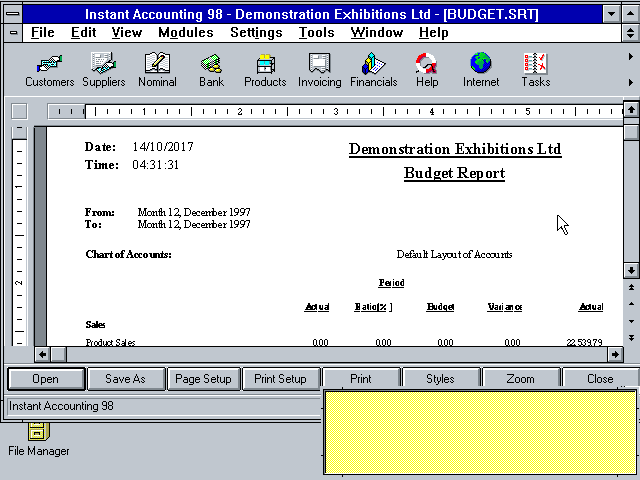Open the Products module icon
Image resolution: width=640 pixels, height=480 pixels.
pyautogui.click(x=265, y=70)
